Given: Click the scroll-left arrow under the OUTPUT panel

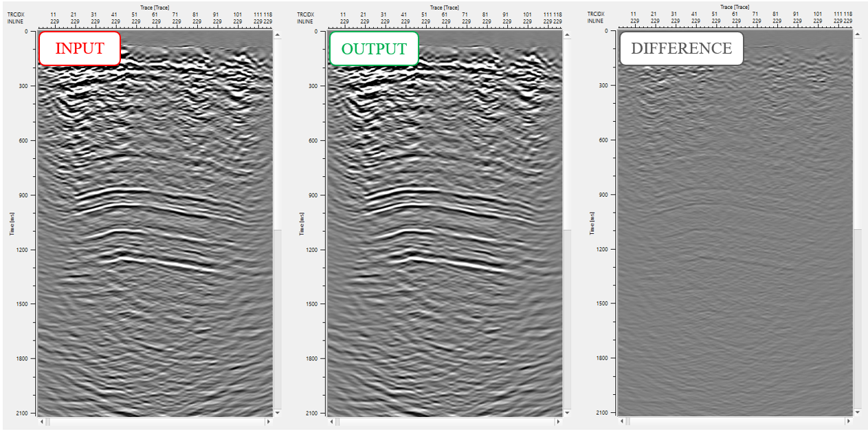Looking at the screenshot, I should [x=332, y=421].
